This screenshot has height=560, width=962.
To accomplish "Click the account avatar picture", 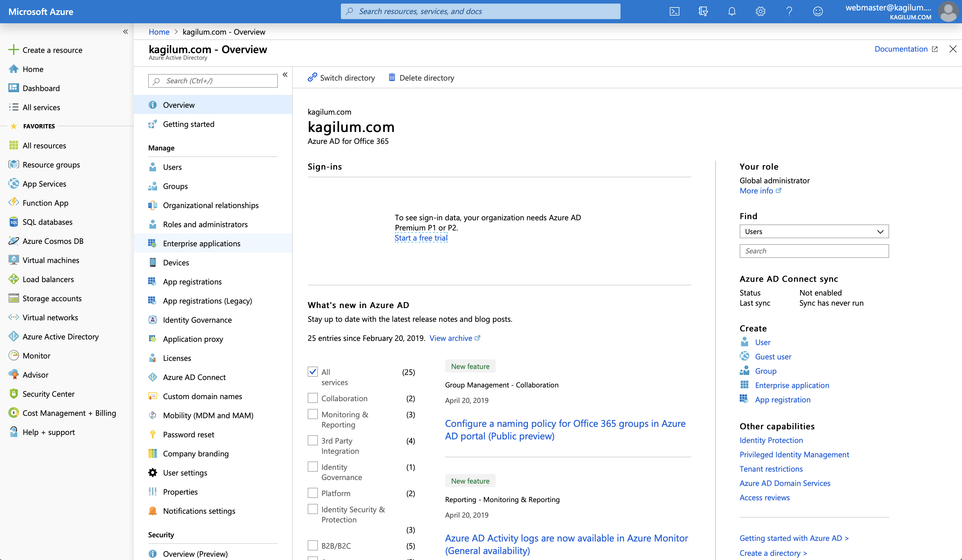I will pos(948,11).
